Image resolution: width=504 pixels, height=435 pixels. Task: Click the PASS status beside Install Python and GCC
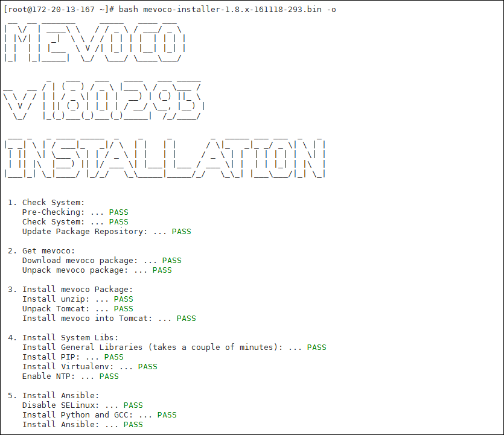coord(167,414)
